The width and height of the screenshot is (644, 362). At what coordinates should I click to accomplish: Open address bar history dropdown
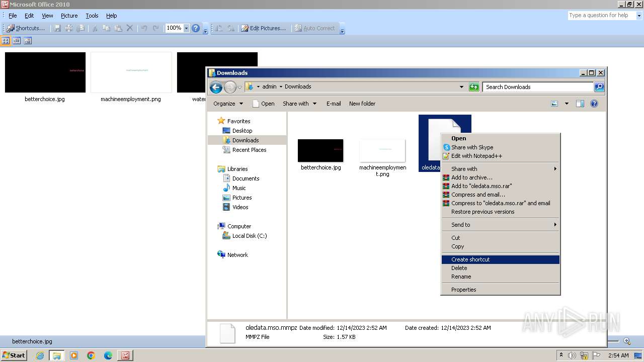461,87
